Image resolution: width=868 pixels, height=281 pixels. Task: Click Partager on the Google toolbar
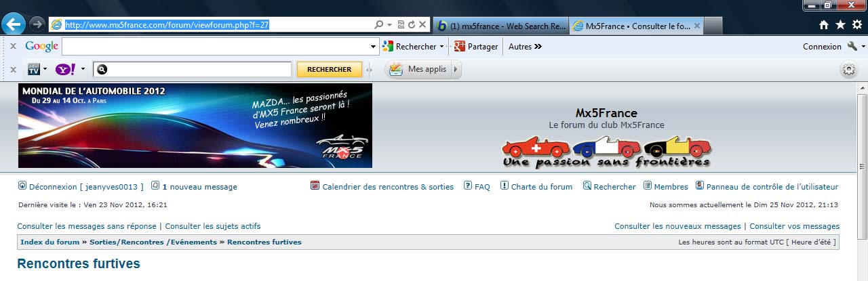point(476,47)
